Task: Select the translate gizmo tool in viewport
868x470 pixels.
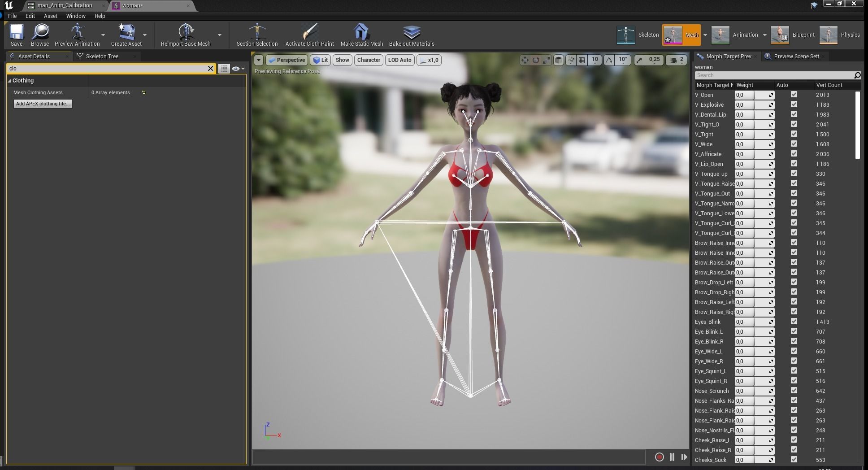Action: point(525,60)
